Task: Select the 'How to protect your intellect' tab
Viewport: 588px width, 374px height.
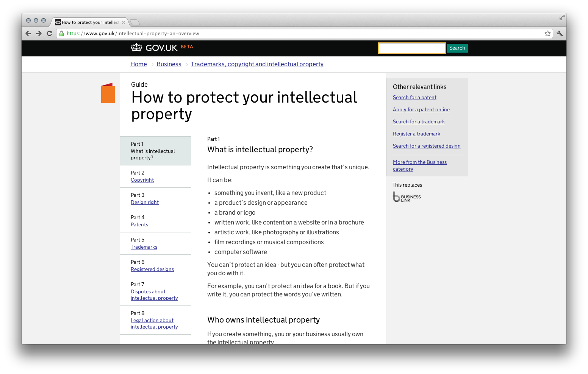Action: click(x=90, y=22)
